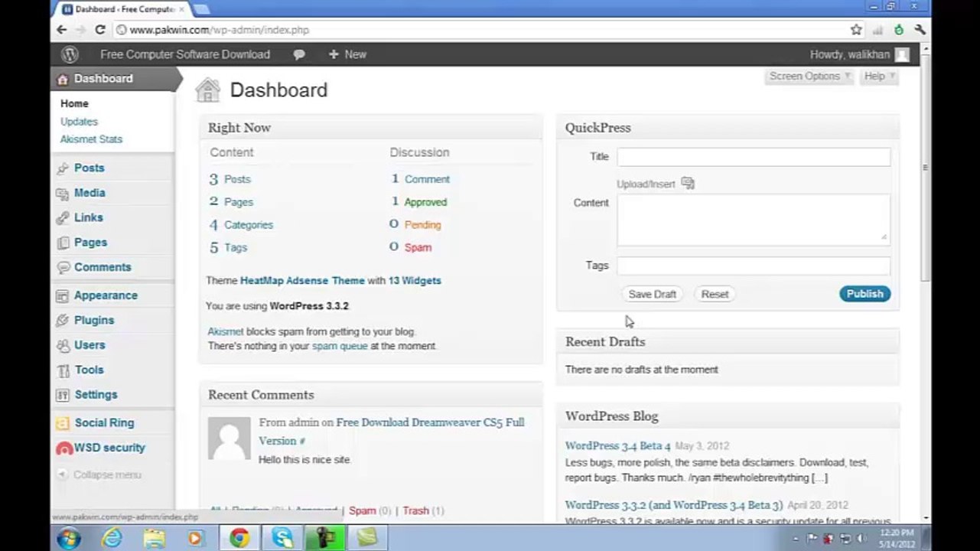Click the Tools icon in sidebar

[x=63, y=370]
